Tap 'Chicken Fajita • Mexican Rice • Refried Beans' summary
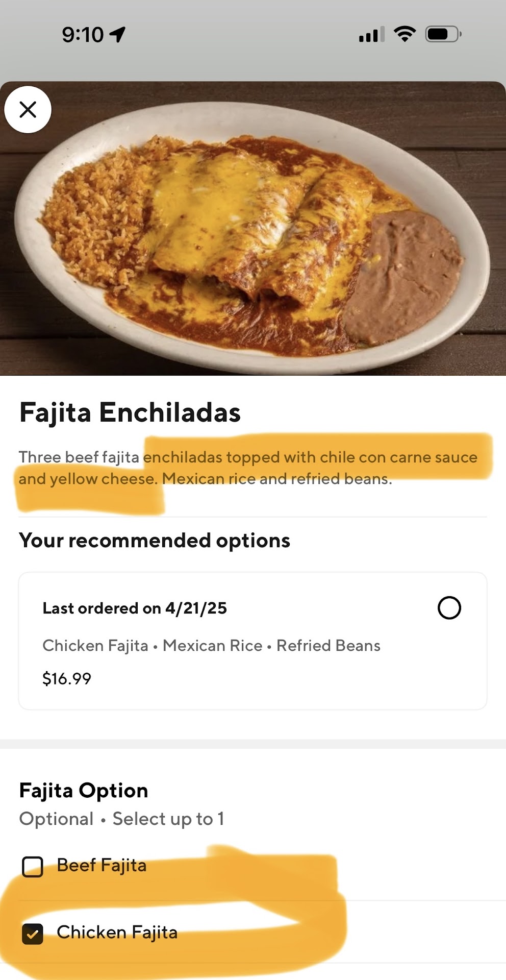 click(211, 646)
